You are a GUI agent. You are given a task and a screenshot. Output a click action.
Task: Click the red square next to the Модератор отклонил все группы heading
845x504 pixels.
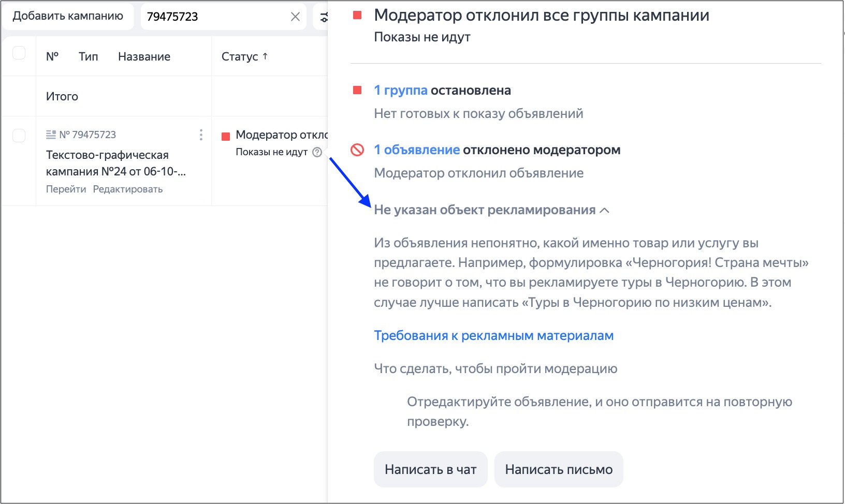coord(357,15)
